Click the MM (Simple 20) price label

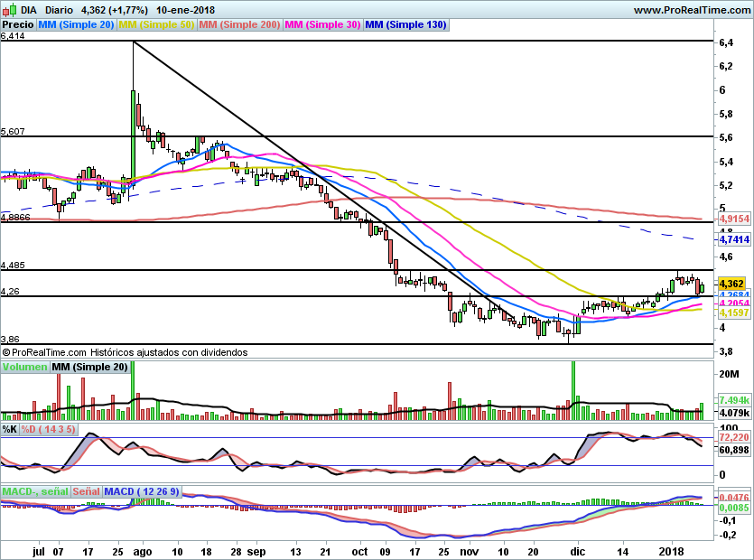(76, 25)
